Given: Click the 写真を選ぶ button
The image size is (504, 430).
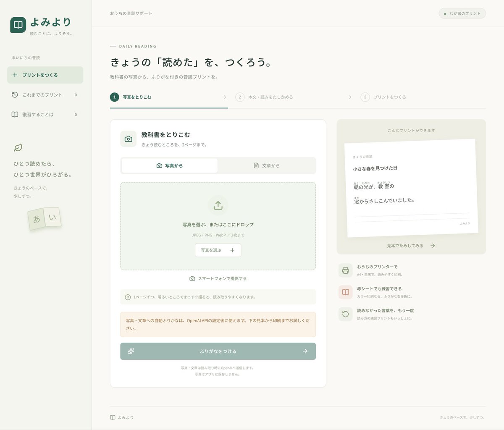Looking at the screenshot, I should point(218,250).
